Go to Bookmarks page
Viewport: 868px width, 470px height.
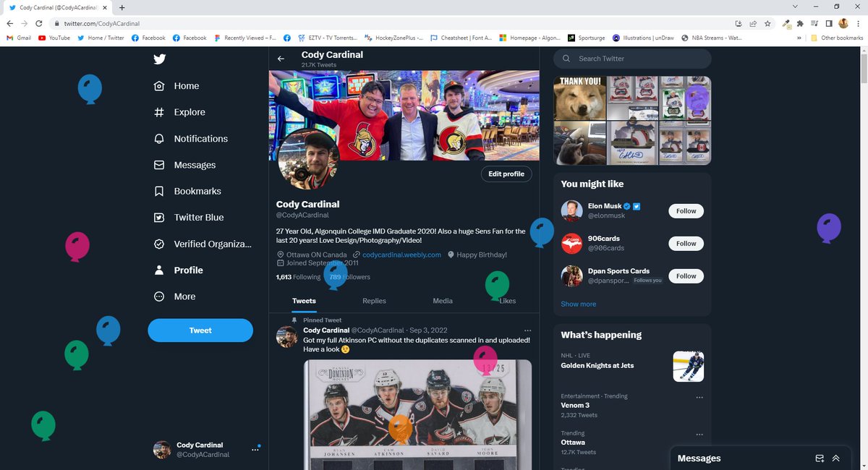point(187,191)
